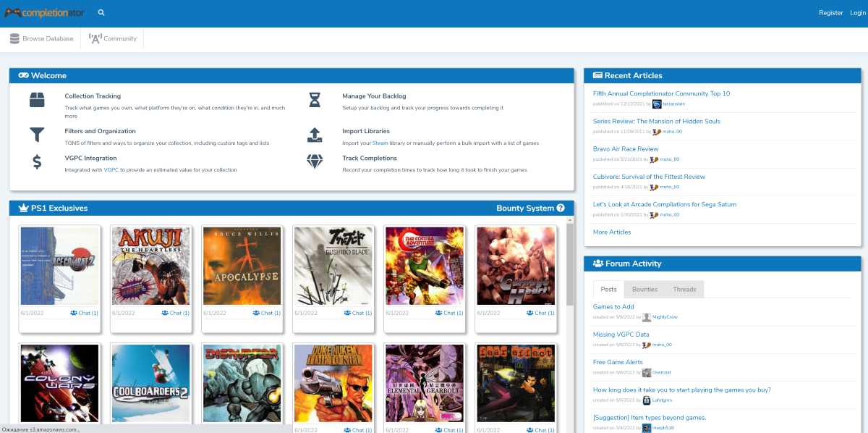Click the PS1 Exclusives crown icon
The image size is (868, 433).
click(x=23, y=209)
